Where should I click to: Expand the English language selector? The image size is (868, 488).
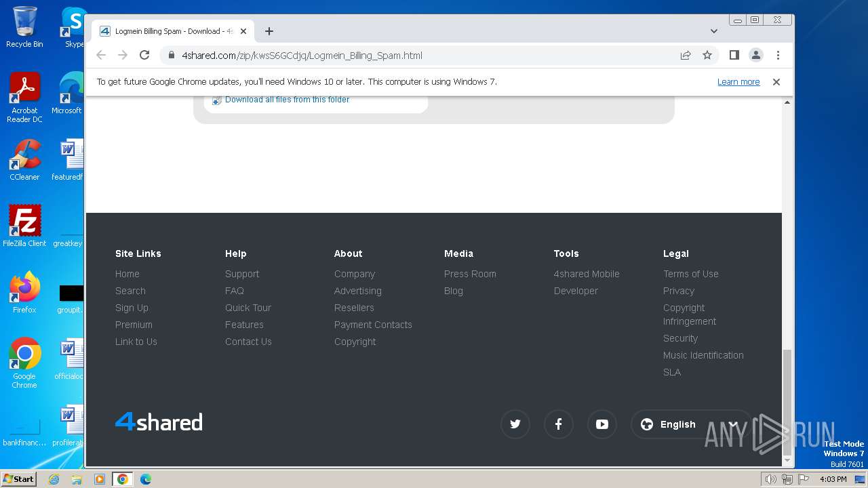coord(692,424)
